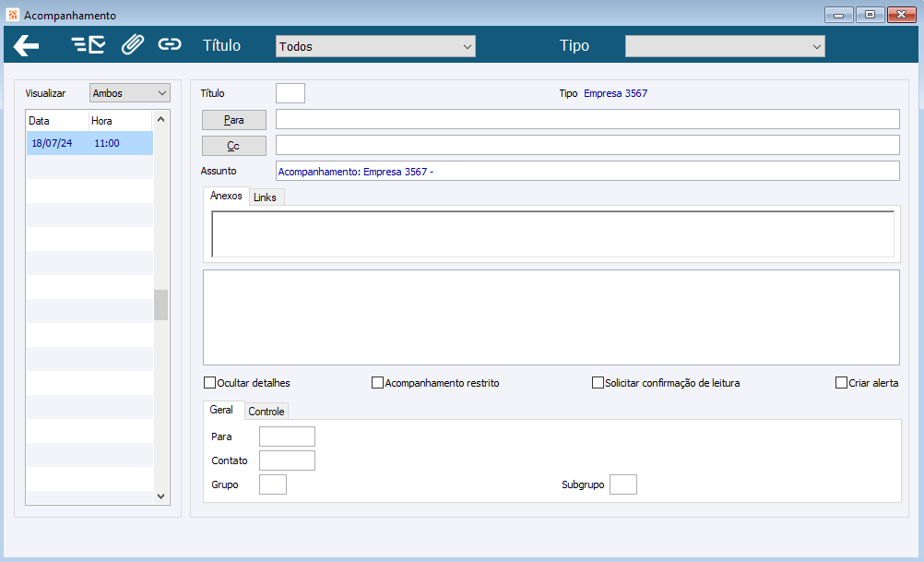Click the Contato input field
Viewport: 924px width, 562px height.
coord(287,460)
